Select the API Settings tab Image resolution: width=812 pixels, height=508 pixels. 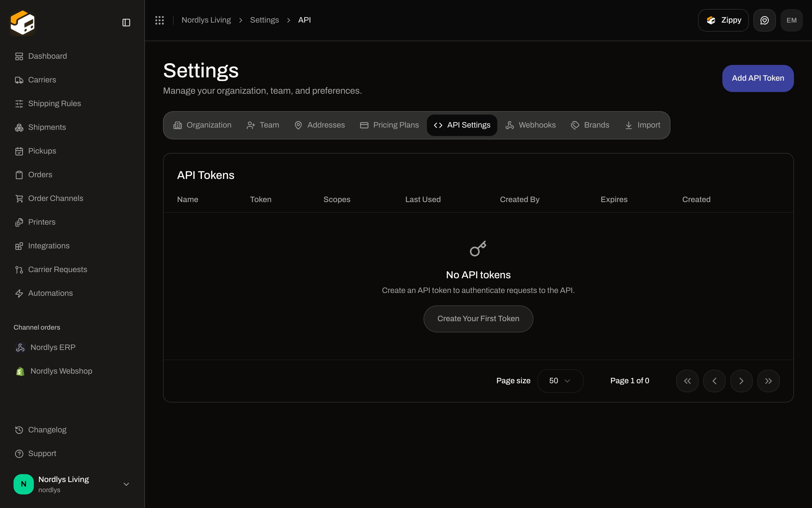[462, 125]
